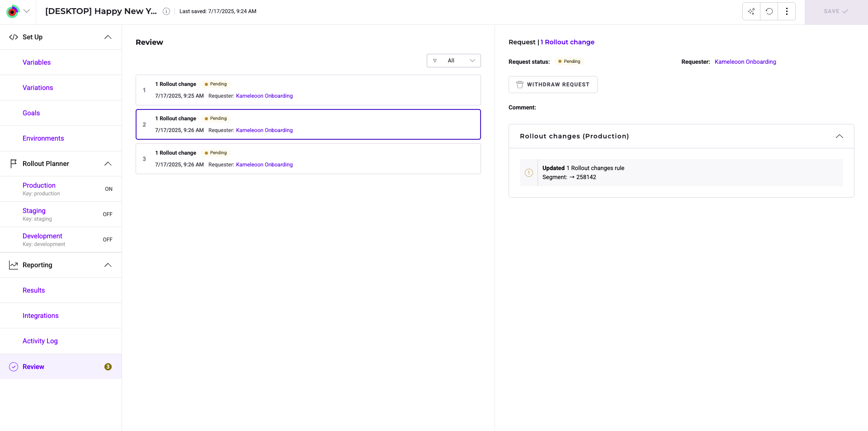
Task: Click the Withdraw Request button
Action: click(x=552, y=85)
